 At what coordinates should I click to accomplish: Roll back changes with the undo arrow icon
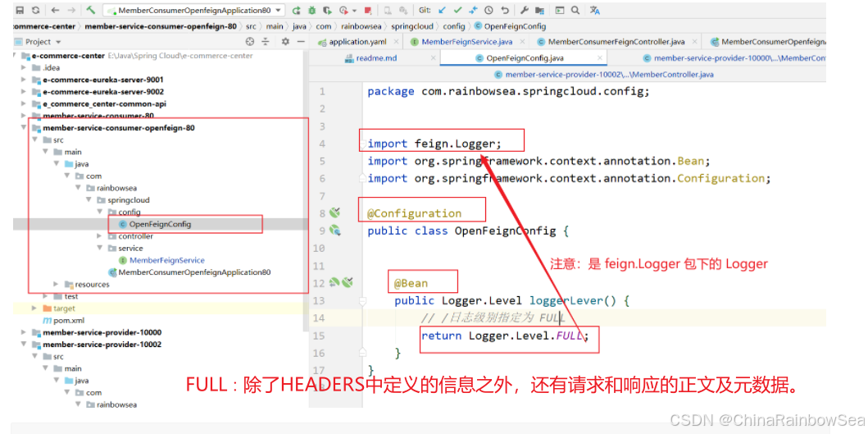coord(505,10)
